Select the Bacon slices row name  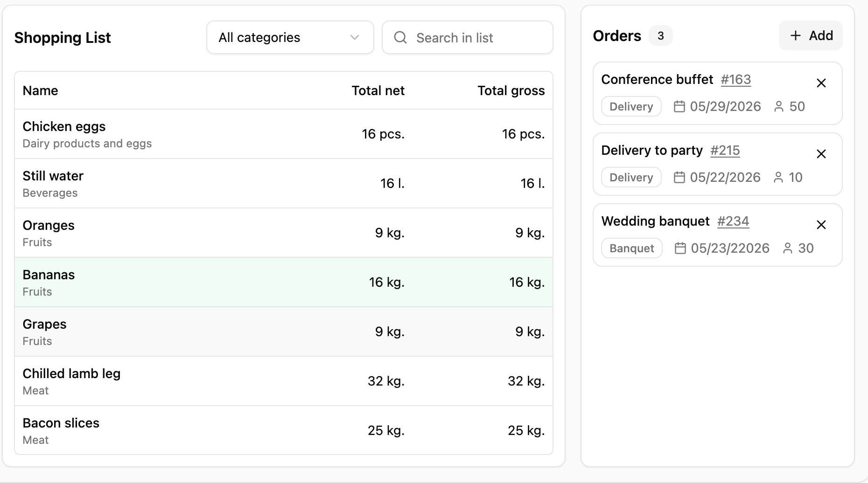(x=61, y=423)
